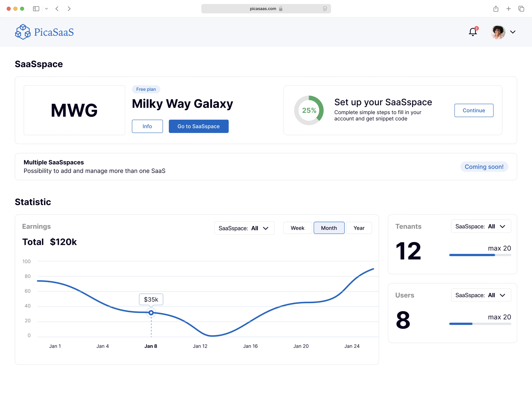Open a new tab with plus icon
The image size is (532, 396).
click(x=509, y=9)
